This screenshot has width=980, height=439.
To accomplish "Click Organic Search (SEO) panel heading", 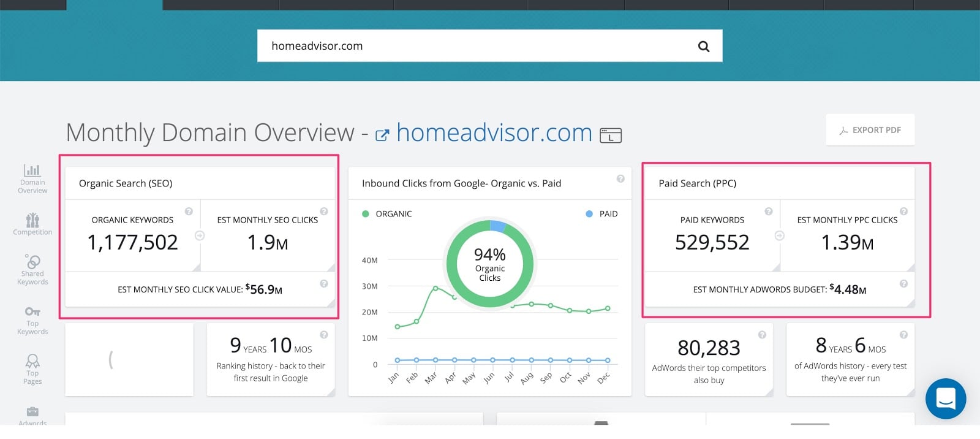I will pos(126,183).
